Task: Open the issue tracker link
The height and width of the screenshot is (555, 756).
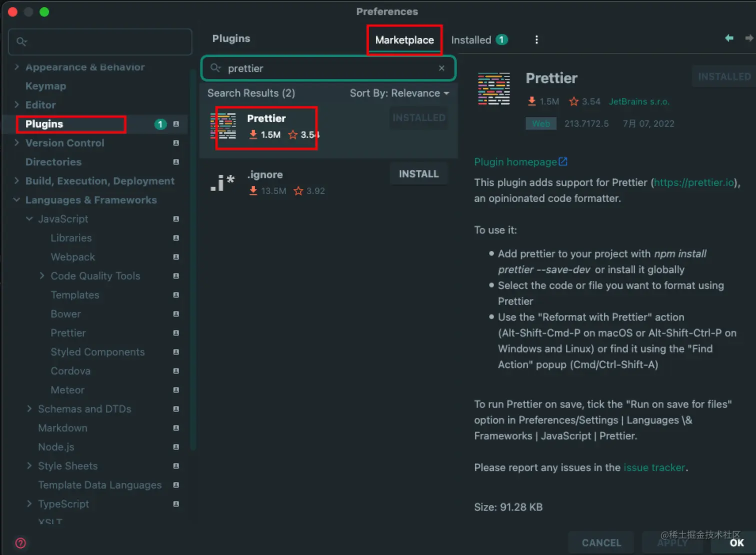Action: (x=654, y=467)
